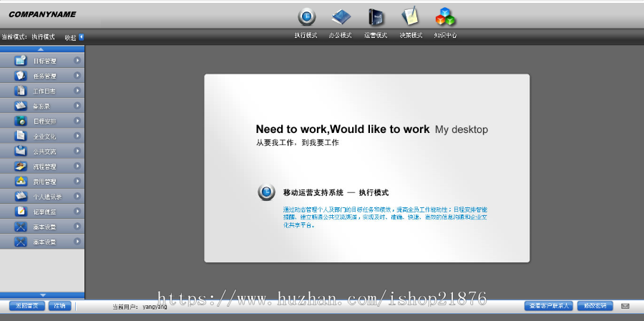Screen dimensions: 644x321
Task: Click the 记事便签 sidebar icon
Action: coord(21,212)
